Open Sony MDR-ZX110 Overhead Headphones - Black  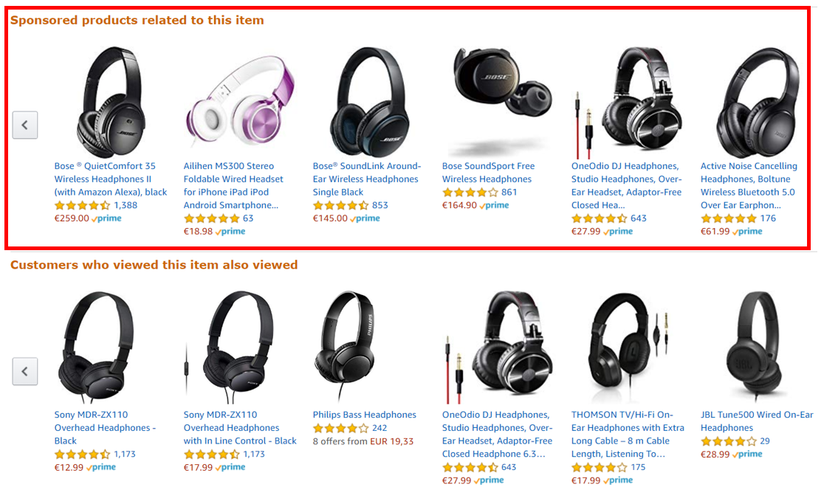pyautogui.click(x=105, y=428)
